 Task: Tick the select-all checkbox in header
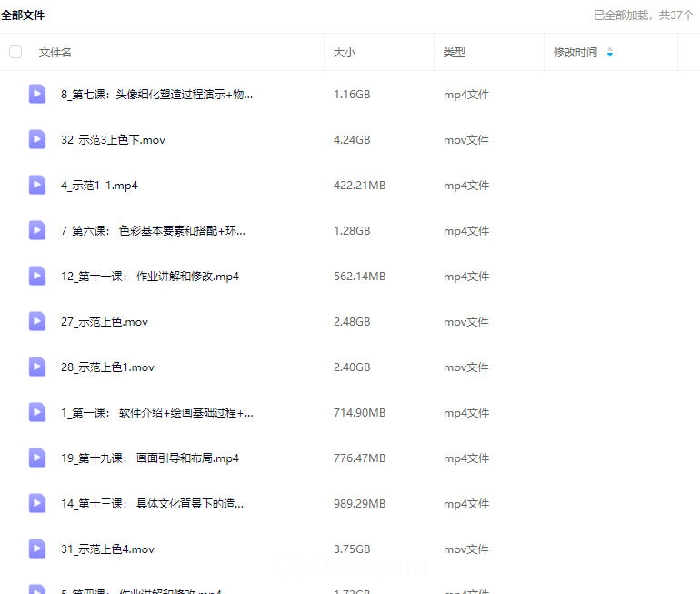click(15, 52)
